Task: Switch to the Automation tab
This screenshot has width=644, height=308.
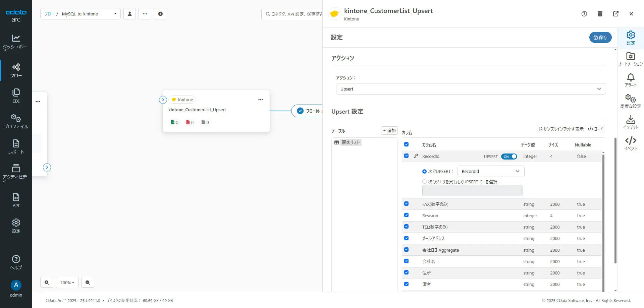Action: [630, 59]
